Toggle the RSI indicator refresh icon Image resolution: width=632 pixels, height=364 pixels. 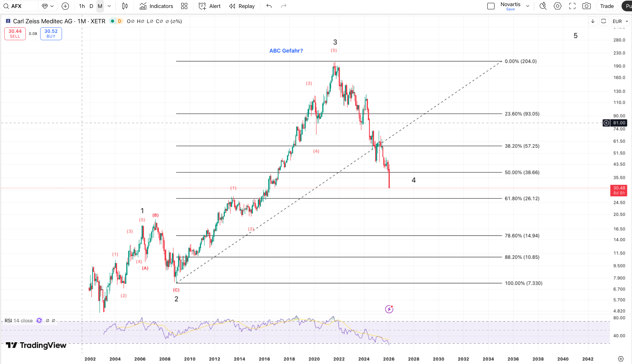click(x=39, y=320)
